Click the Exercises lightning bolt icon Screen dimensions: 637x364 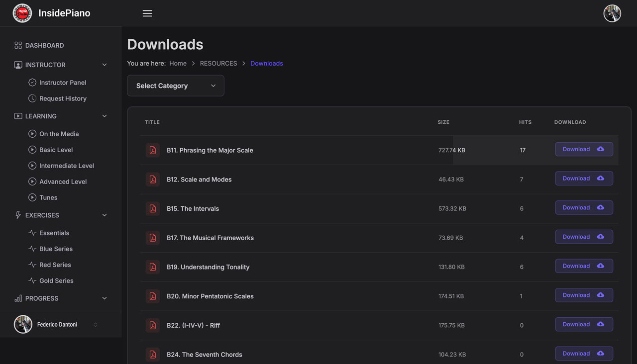pos(18,215)
